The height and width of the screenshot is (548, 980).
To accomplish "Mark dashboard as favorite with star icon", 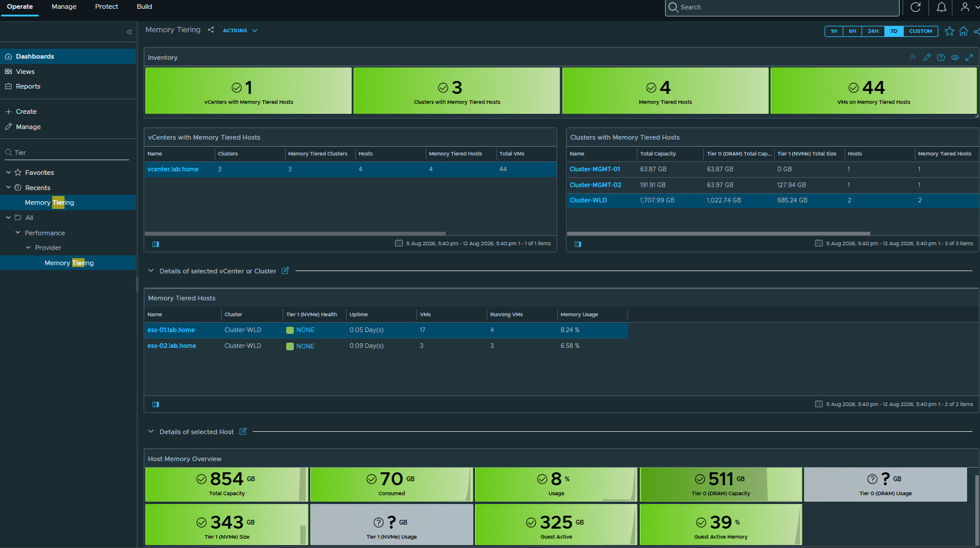I will pyautogui.click(x=950, y=31).
